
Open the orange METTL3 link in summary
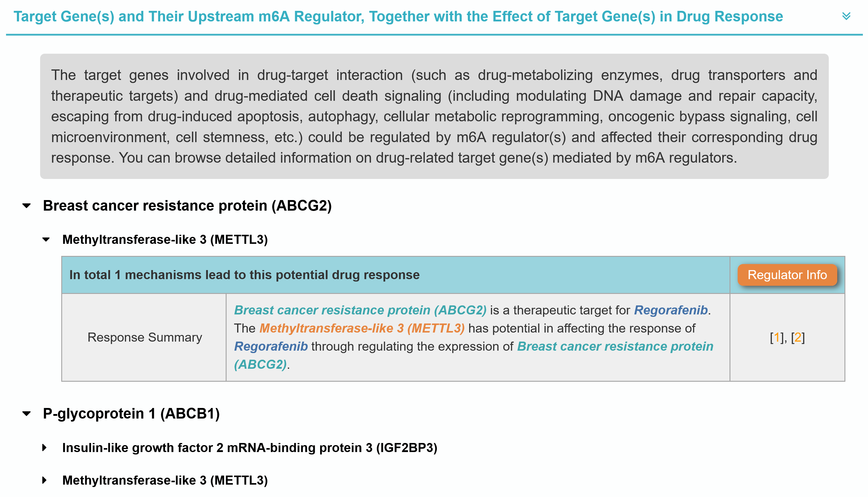pos(362,328)
